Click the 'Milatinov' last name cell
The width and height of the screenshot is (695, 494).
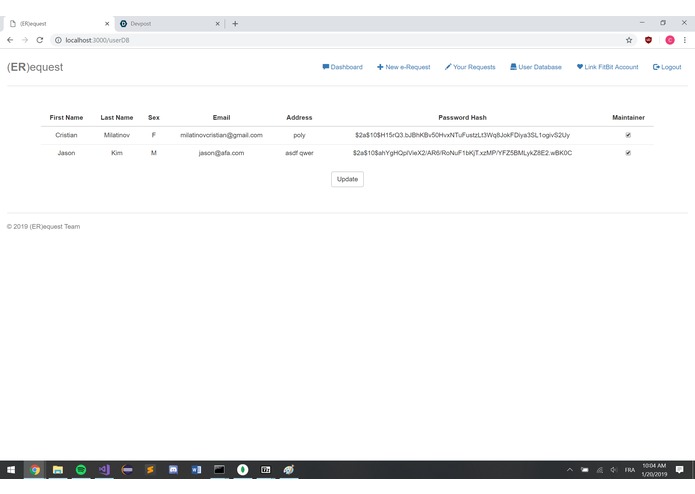tap(117, 135)
